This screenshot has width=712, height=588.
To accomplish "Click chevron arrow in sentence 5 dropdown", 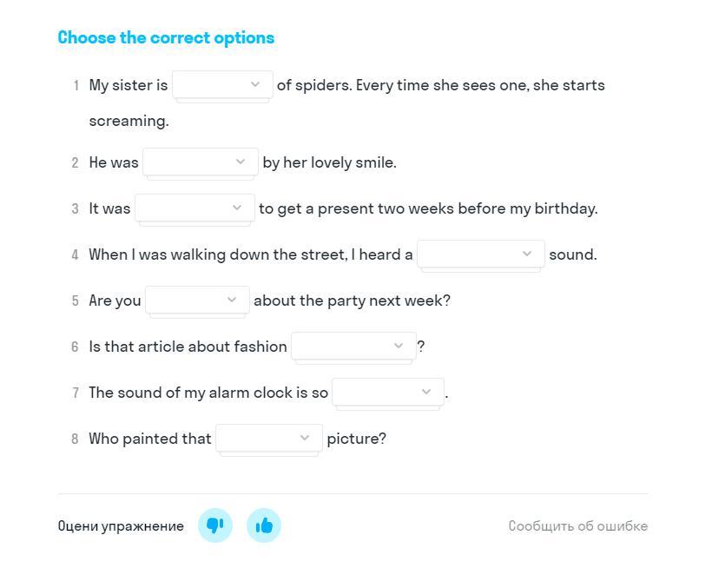I will 232,300.
